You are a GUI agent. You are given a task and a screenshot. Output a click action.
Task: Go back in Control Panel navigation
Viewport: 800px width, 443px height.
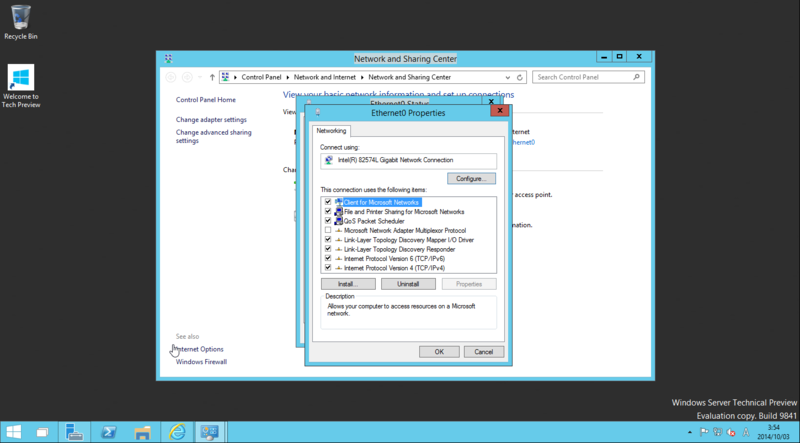(171, 77)
